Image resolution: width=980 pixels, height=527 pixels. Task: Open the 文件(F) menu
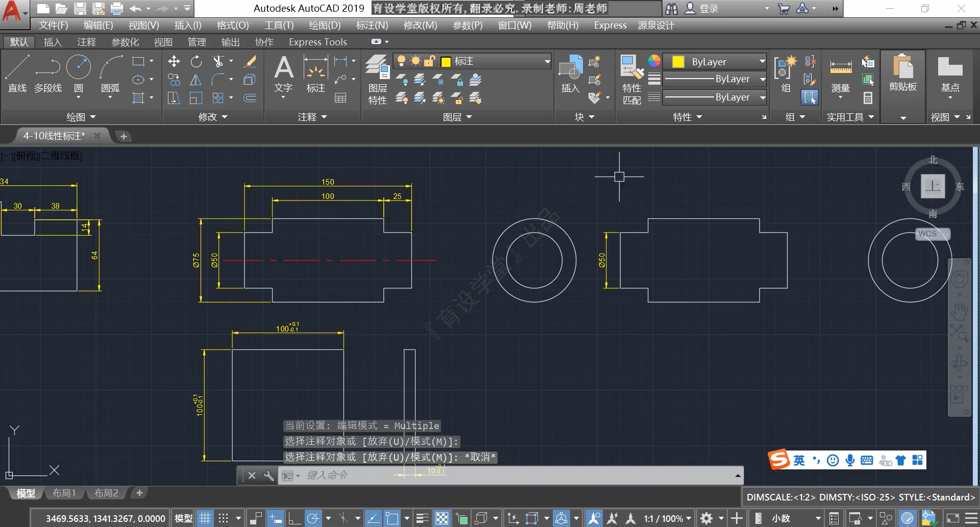pyautogui.click(x=54, y=25)
